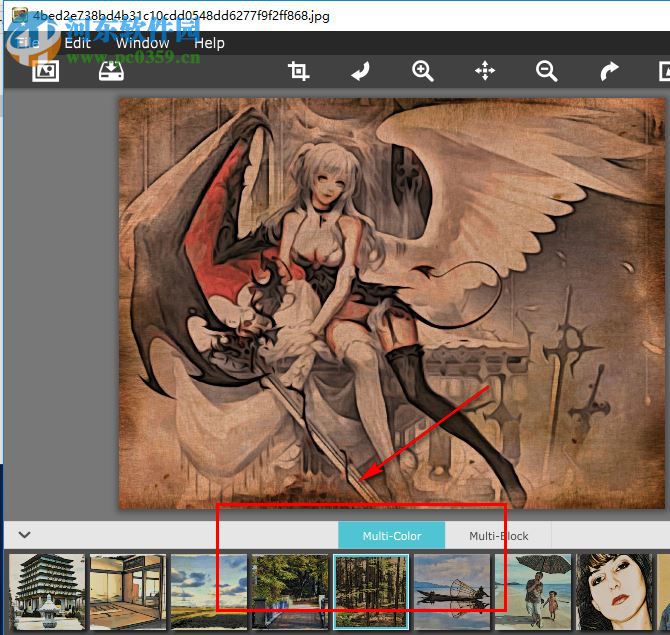Undo with the left curved arrow

pyautogui.click(x=361, y=71)
